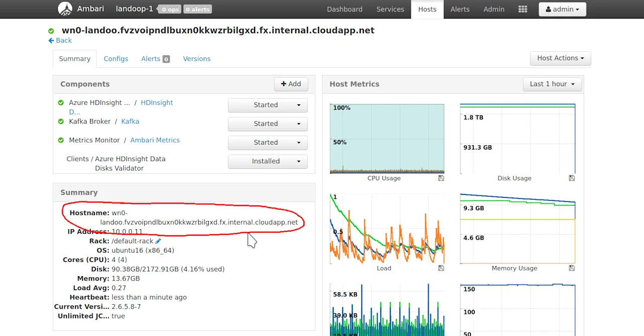Click host health icon beside hostname title
Viewport: 644px width, 336px height.
(x=51, y=31)
